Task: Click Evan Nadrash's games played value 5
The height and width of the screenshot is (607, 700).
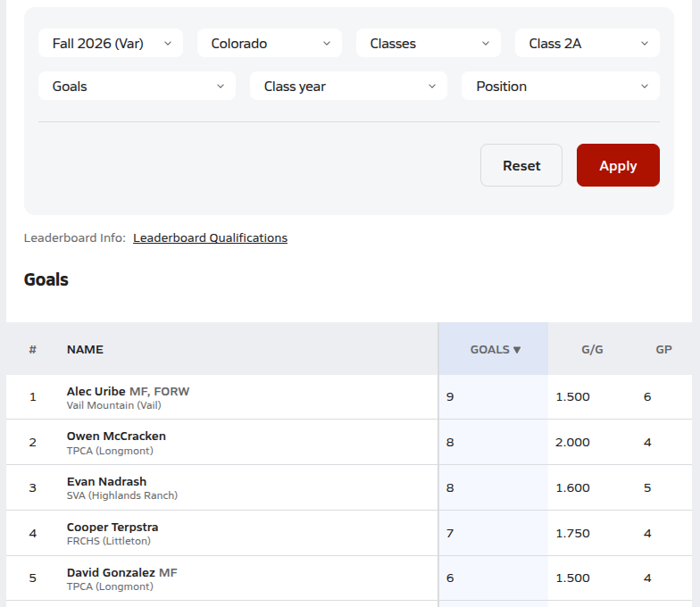Action: coord(647,487)
